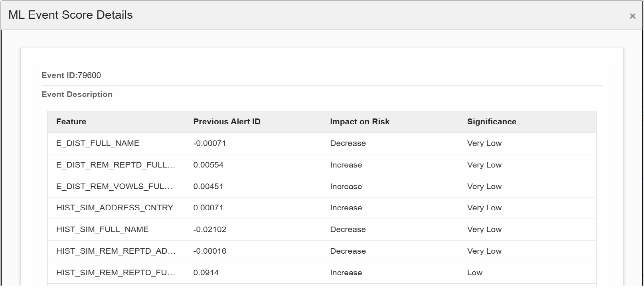This screenshot has height=288, width=644.
Task: Click the Impact on Risk column header
Action: tap(360, 122)
